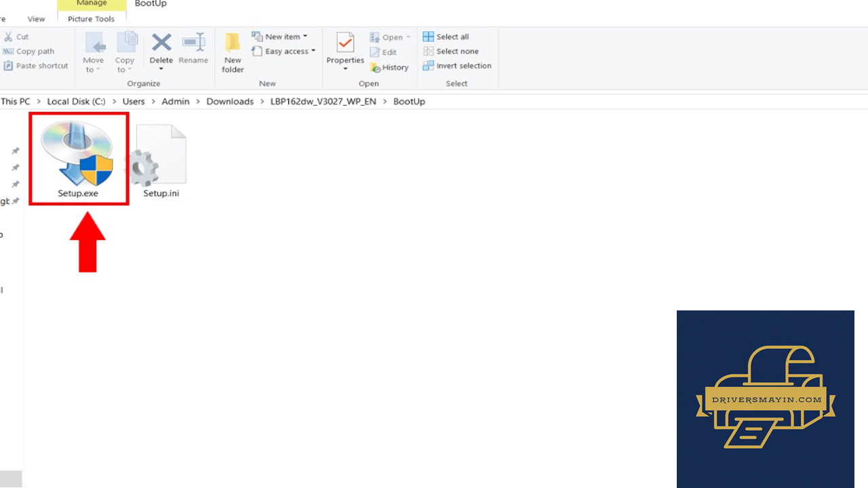
Task: Switch to the Picture Tools tab
Action: tap(91, 19)
